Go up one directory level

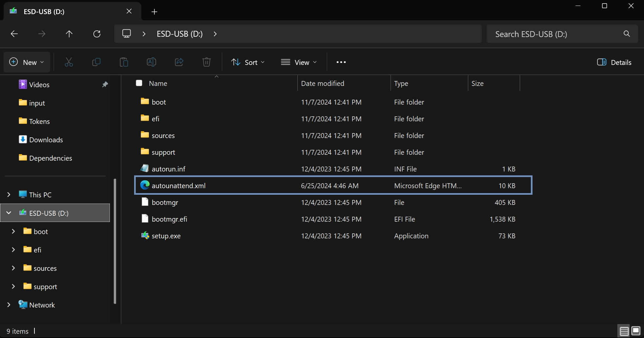pos(69,34)
